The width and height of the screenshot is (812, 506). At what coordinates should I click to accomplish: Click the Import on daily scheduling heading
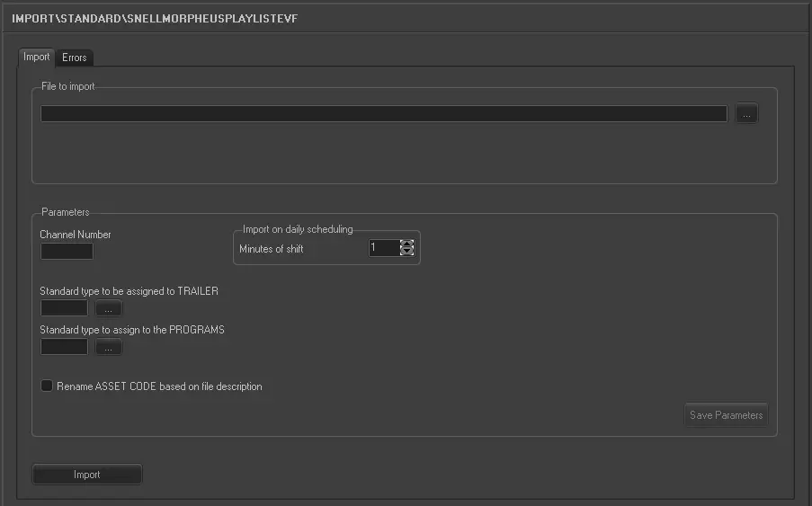coord(298,229)
